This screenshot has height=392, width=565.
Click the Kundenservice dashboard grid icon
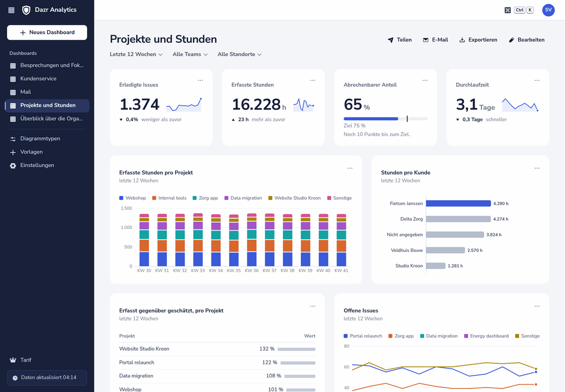tap(13, 79)
